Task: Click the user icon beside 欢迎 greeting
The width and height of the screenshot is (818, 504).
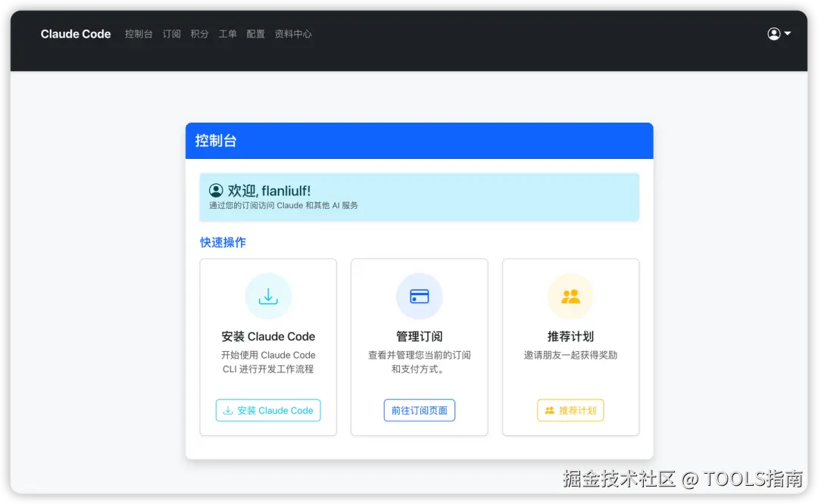Action: pos(216,191)
